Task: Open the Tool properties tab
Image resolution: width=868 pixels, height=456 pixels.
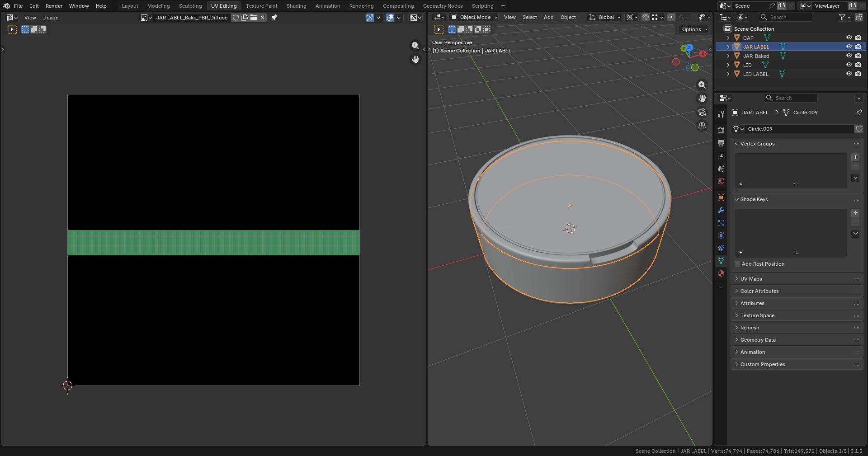Action: tap(721, 114)
